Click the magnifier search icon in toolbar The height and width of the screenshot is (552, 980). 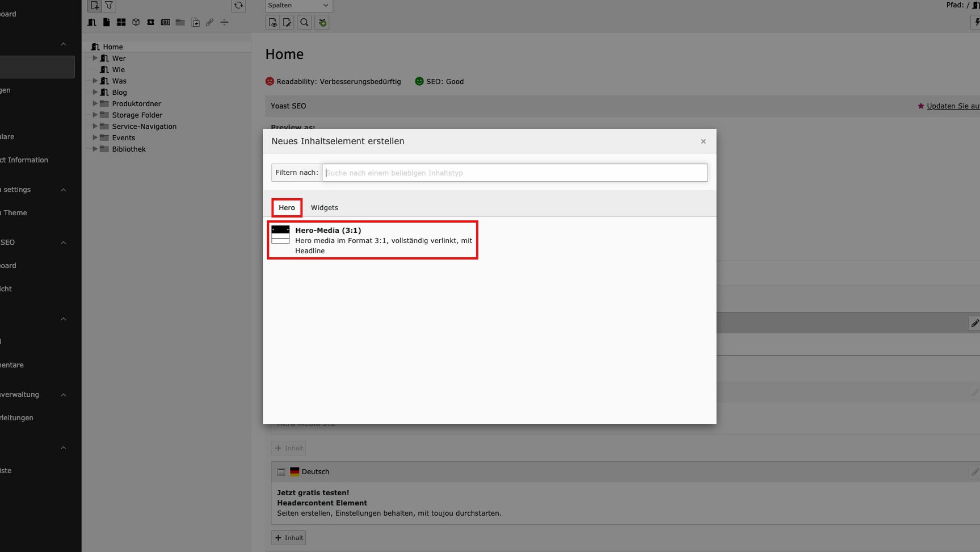[305, 23]
